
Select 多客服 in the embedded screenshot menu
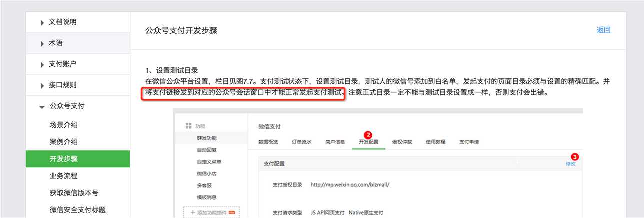click(204, 185)
